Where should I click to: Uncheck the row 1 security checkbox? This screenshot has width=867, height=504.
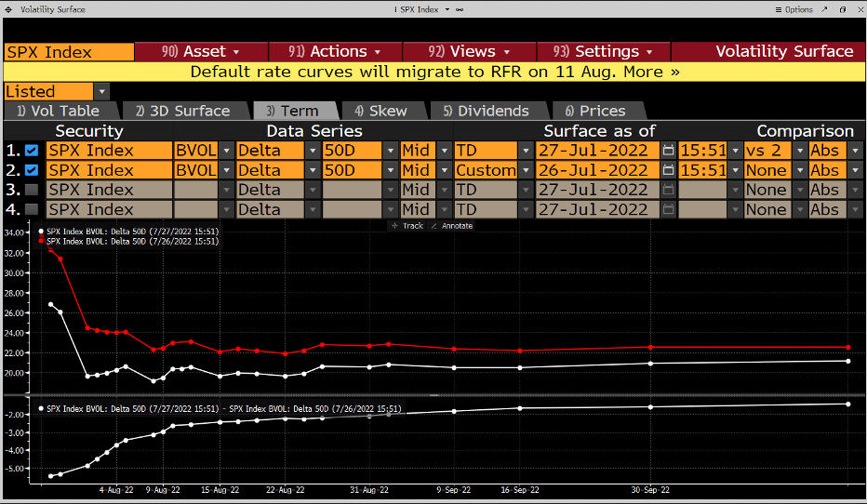pyautogui.click(x=32, y=151)
